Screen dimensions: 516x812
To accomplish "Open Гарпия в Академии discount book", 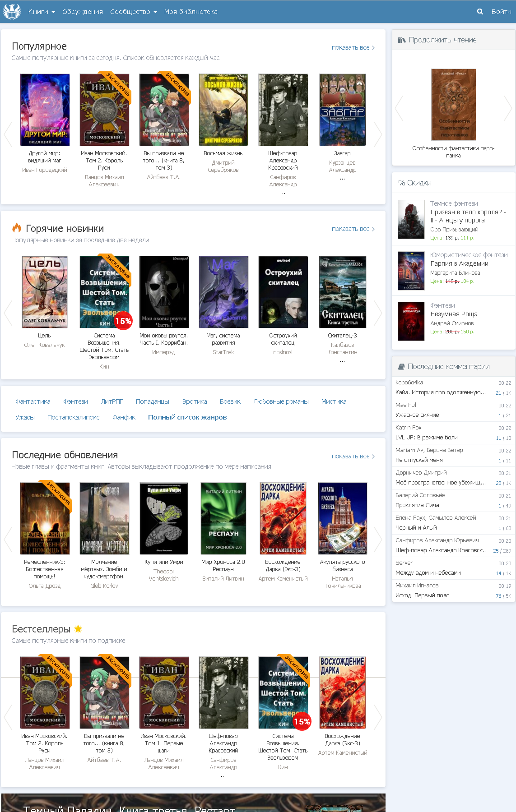I will 459,263.
